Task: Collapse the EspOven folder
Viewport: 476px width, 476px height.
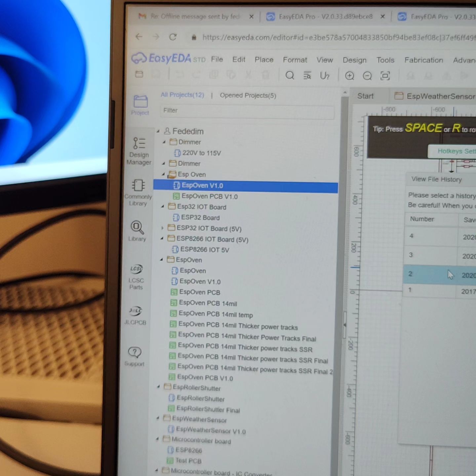Action: 161,259
